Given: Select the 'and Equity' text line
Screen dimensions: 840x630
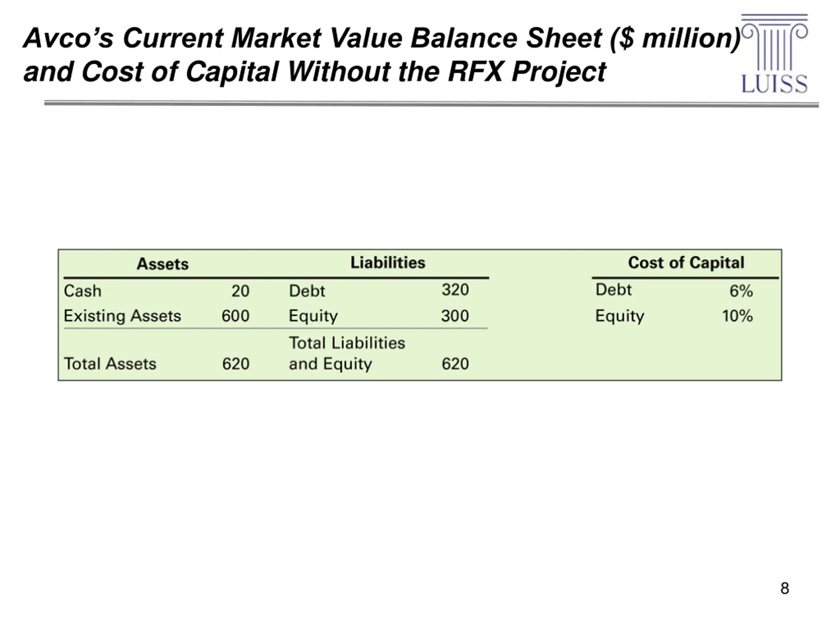Looking at the screenshot, I should tap(330, 364).
